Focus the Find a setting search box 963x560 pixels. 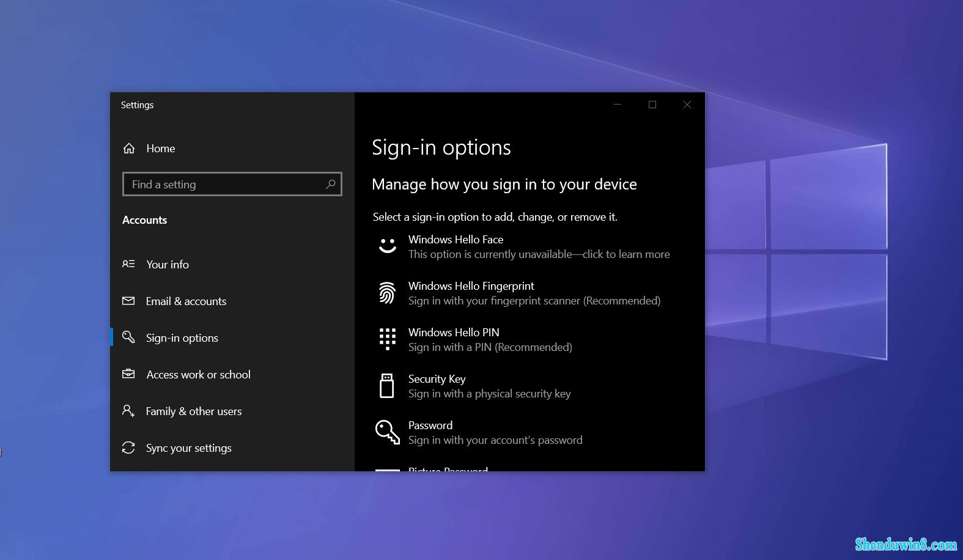coord(232,184)
